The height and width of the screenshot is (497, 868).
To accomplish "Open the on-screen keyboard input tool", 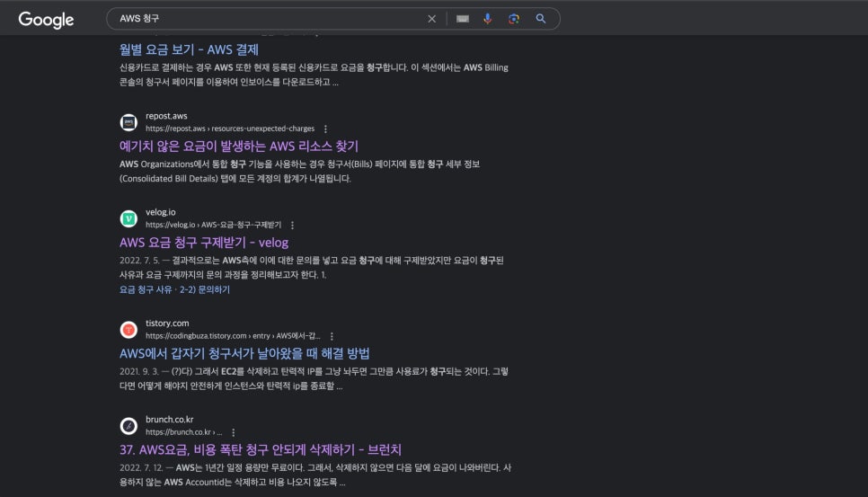I will tap(463, 19).
